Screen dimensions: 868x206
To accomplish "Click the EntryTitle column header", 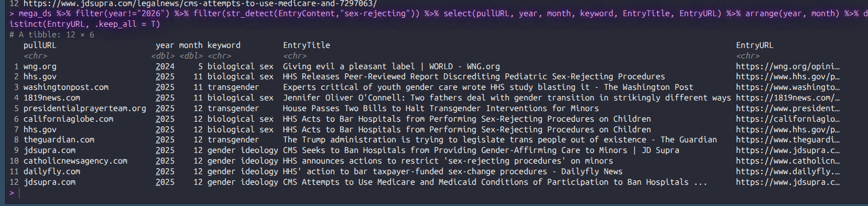I will pyautogui.click(x=306, y=45).
